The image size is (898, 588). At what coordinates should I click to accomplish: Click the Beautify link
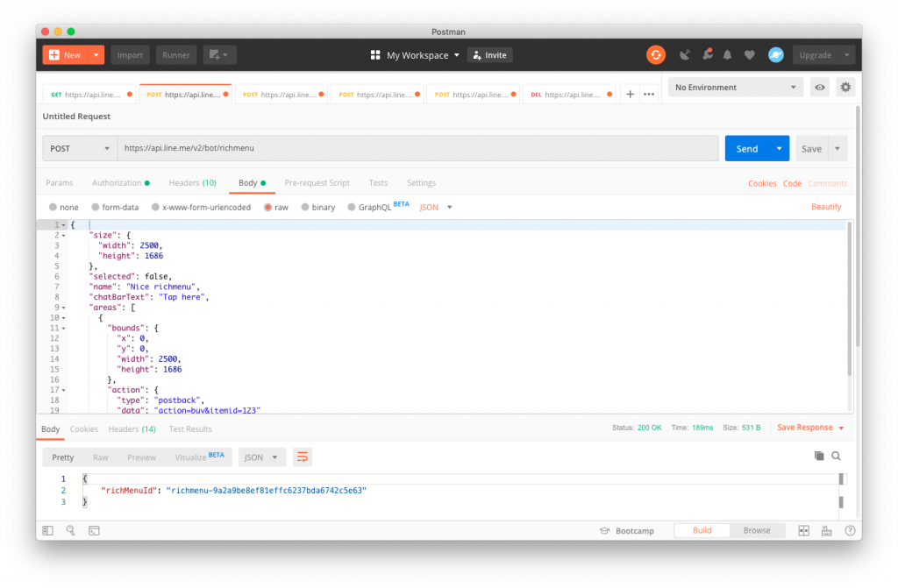[x=826, y=207]
